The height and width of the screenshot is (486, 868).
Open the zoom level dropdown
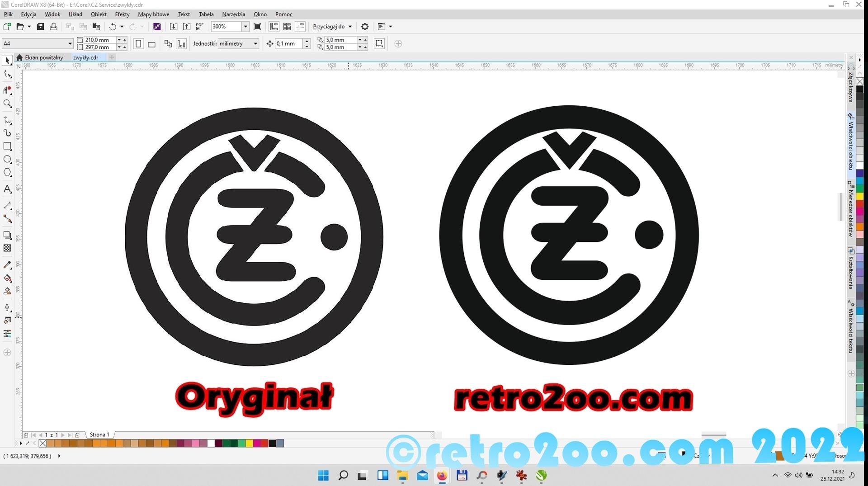[245, 27]
